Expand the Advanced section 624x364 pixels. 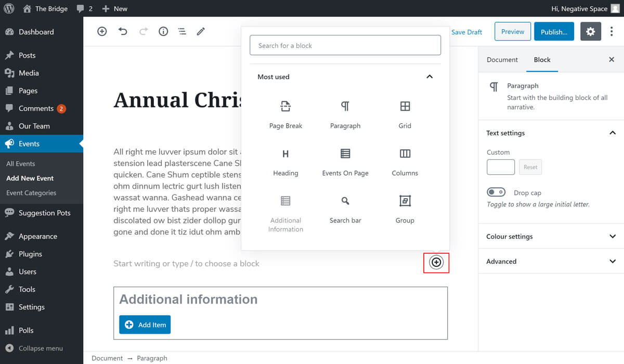(612, 262)
